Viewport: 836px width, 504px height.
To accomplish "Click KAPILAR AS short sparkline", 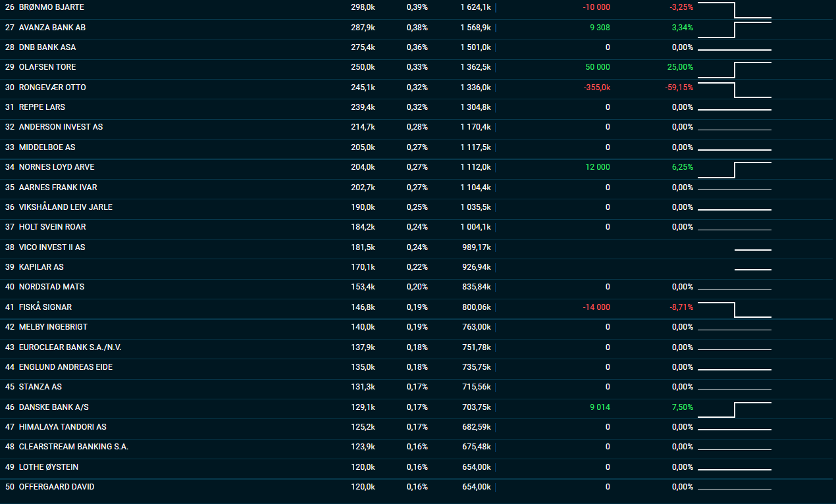I will coord(753,270).
